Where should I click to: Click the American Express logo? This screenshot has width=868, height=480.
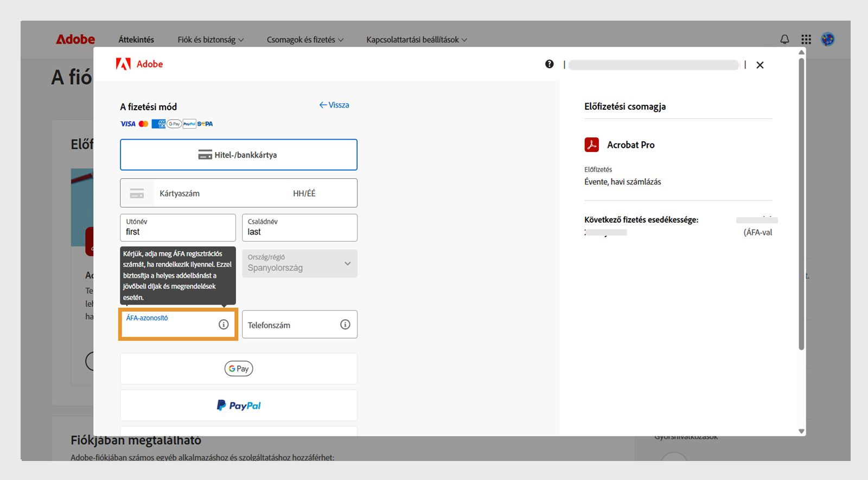[158, 124]
